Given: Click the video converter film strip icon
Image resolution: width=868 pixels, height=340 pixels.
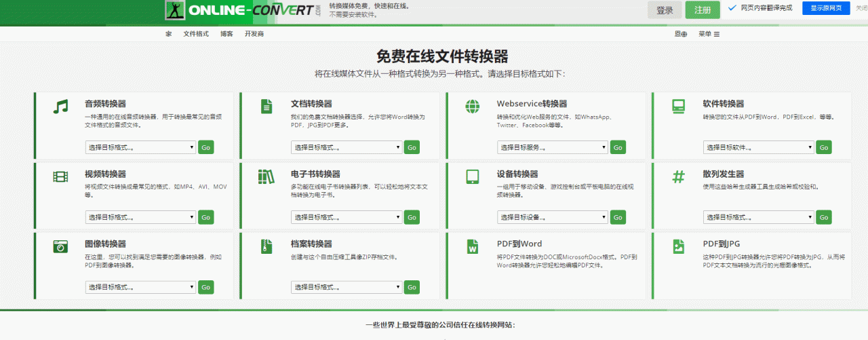Looking at the screenshot, I should tap(61, 177).
